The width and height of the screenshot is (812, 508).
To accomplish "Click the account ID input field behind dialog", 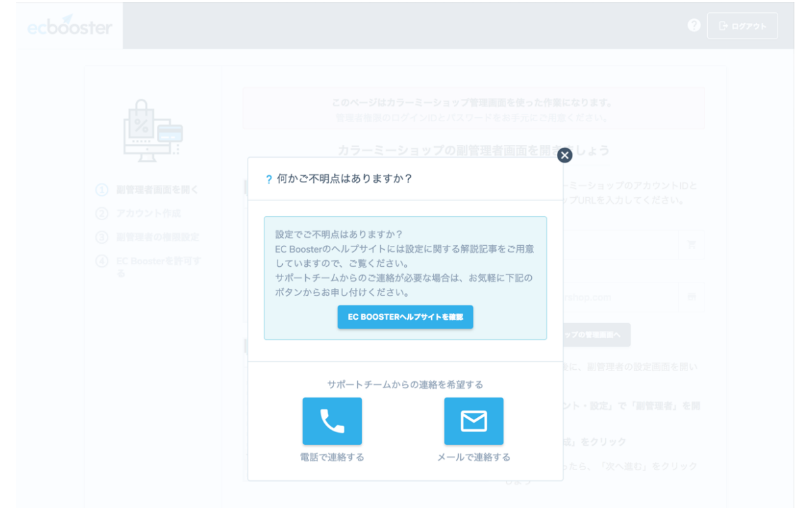I will click(621, 245).
